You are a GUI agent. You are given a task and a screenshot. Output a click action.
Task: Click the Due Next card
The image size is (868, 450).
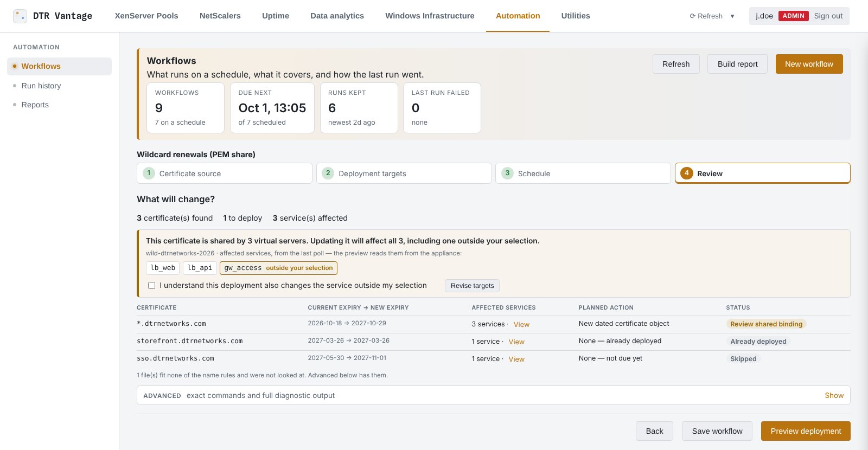pyautogui.click(x=272, y=108)
